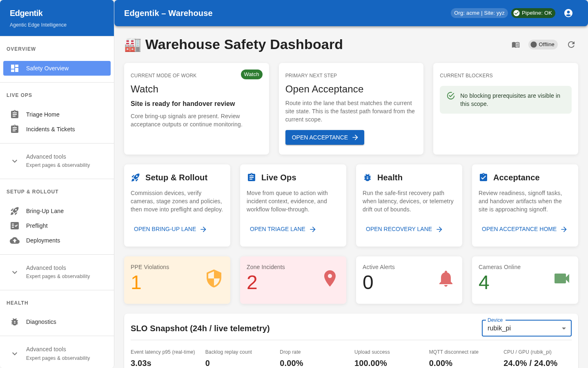Open the Preflight checklist icon

(x=15, y=225)
